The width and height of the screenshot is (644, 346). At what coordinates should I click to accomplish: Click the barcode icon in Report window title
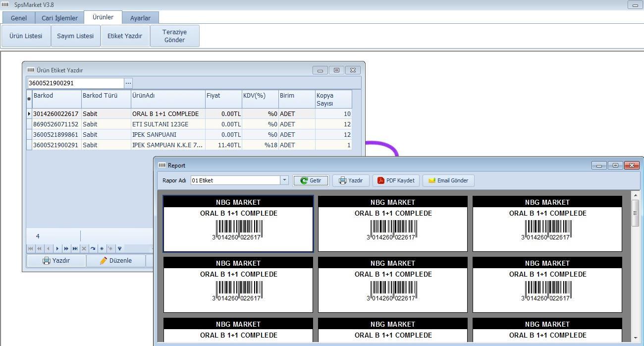coord(161,165)
